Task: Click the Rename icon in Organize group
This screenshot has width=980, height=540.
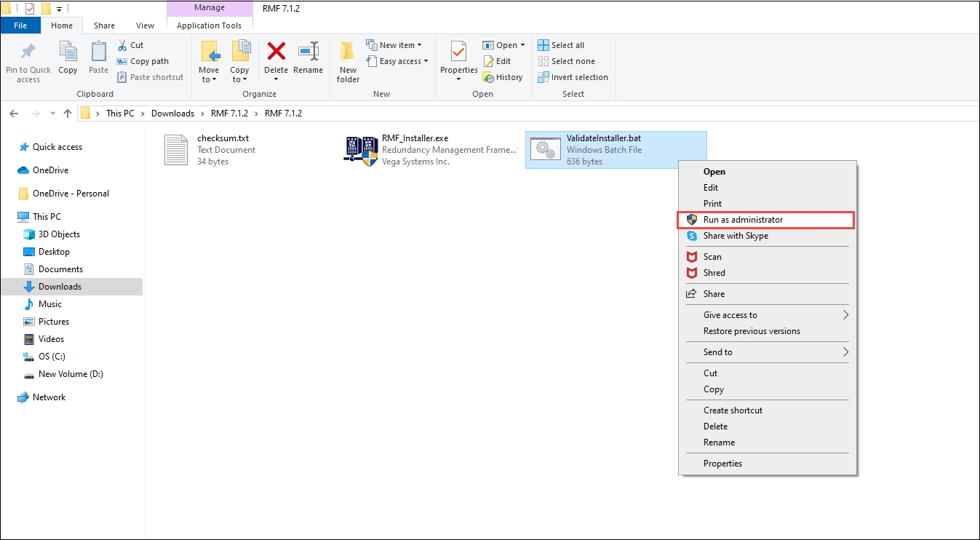Action: [x=308, y=52]
